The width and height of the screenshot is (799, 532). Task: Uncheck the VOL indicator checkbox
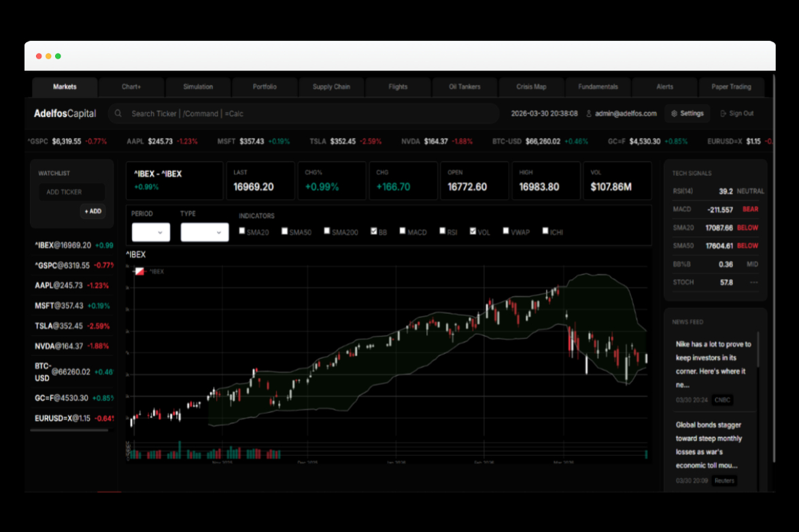473,231
